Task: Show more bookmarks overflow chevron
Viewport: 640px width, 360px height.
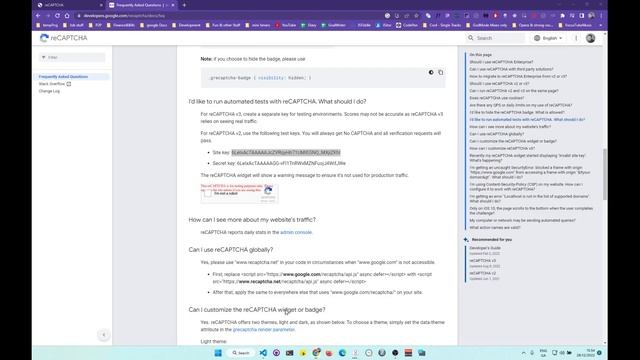Action: pos(600,25)
